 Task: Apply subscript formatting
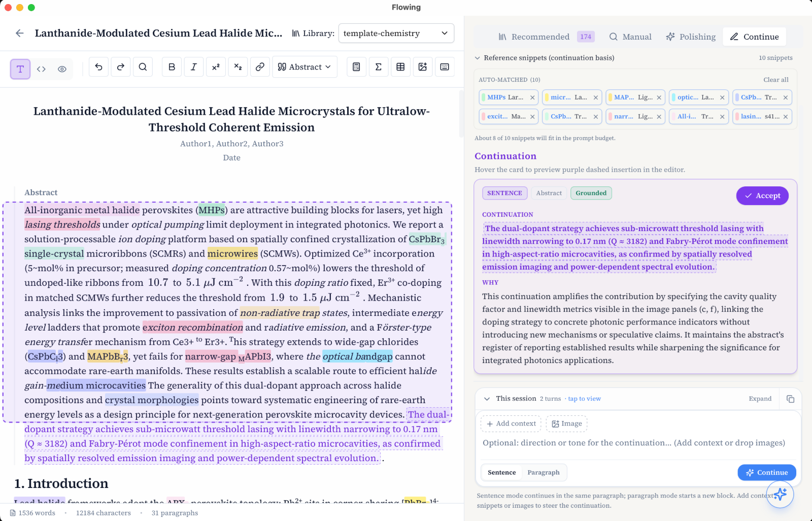pyautogui.click(x=238, y=67)
